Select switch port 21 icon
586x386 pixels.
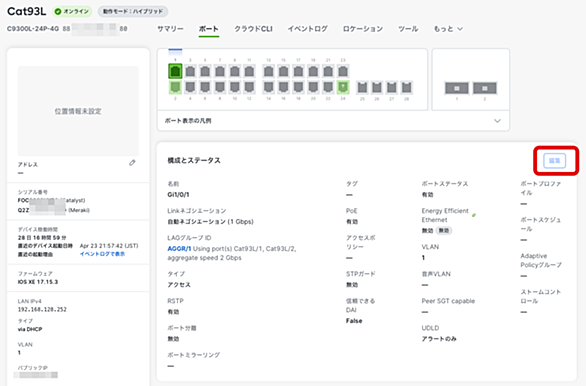click(x=328, y=71)
